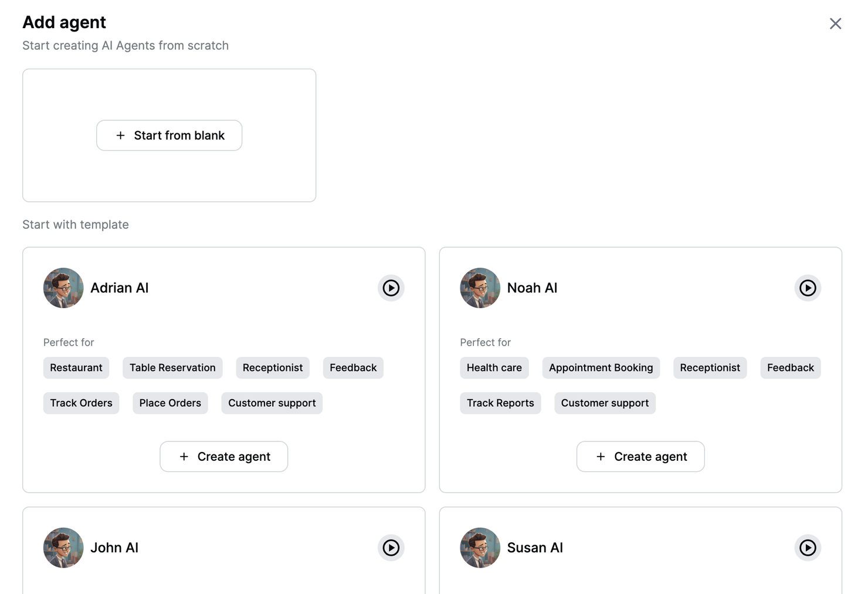Click the John AI avatar image
The height and width of the screenshot is (594, 868).
[63, 548]
